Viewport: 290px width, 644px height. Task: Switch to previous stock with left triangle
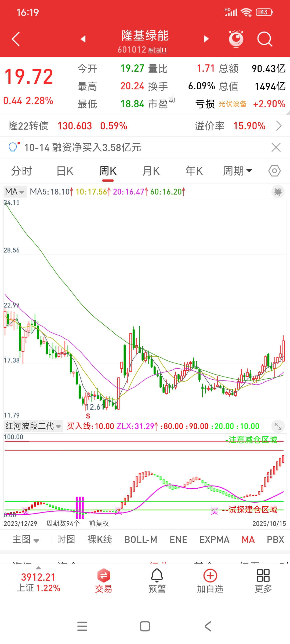(83, 39)
